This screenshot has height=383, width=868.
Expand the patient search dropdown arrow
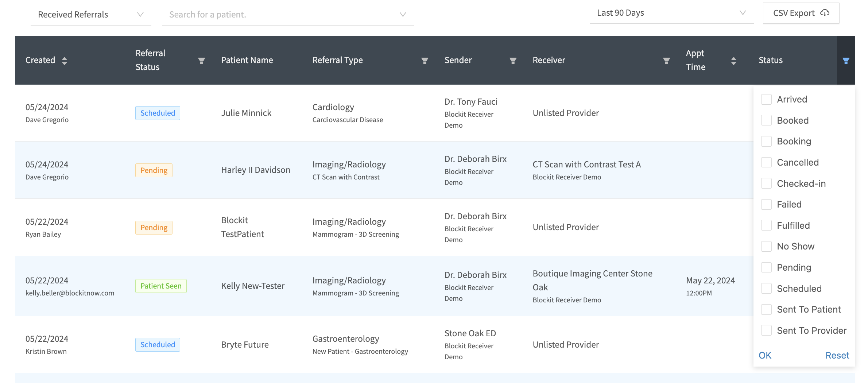coord(403,15)
